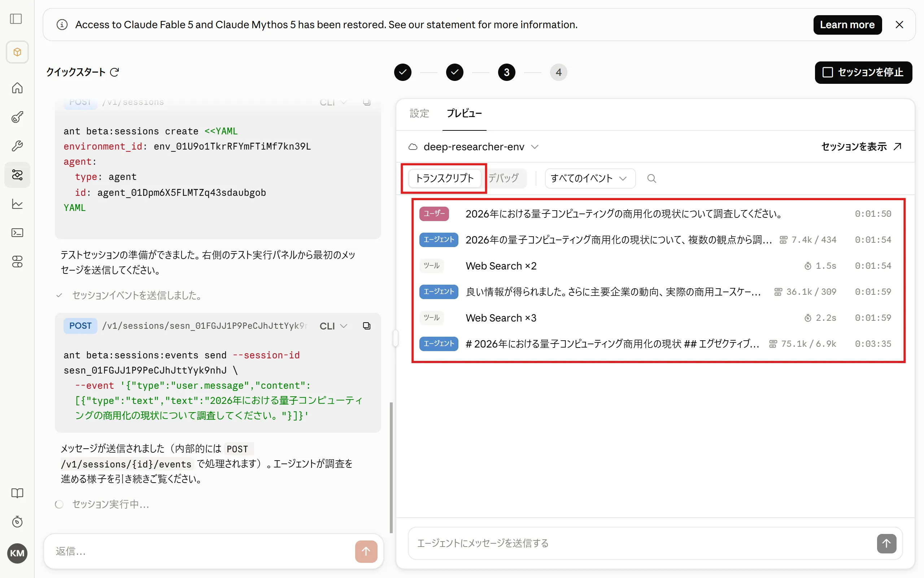
Task: Click the quickstart chat vertical scrollbar
Action: (x=391, y=467)
